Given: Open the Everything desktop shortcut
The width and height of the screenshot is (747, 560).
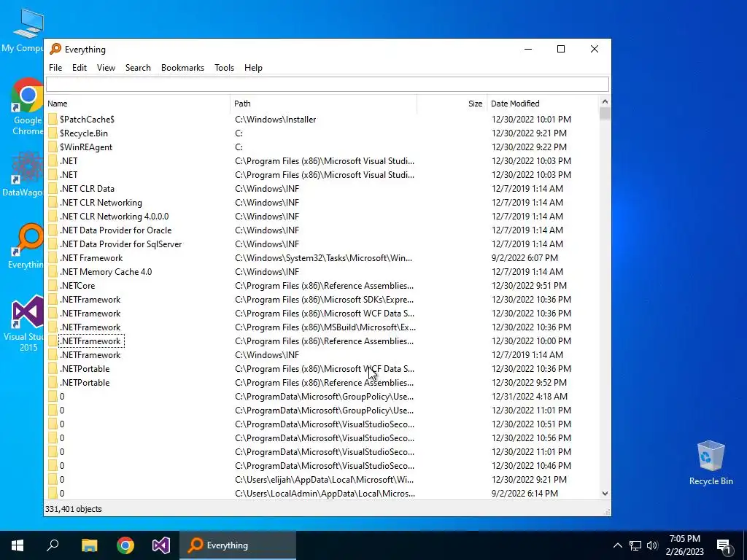Looking at the screenshot, I should [26, 246].
